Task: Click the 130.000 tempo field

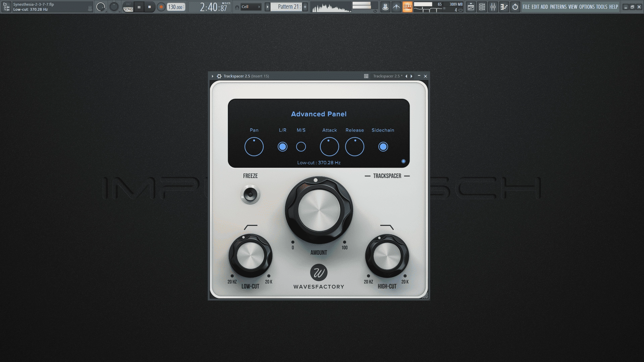Action: pos(176,7)
